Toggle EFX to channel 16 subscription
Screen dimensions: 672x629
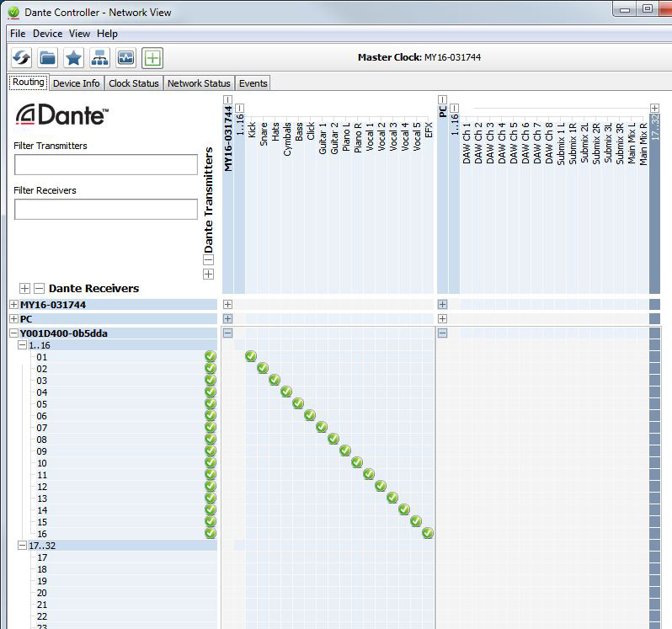[428, 533]
